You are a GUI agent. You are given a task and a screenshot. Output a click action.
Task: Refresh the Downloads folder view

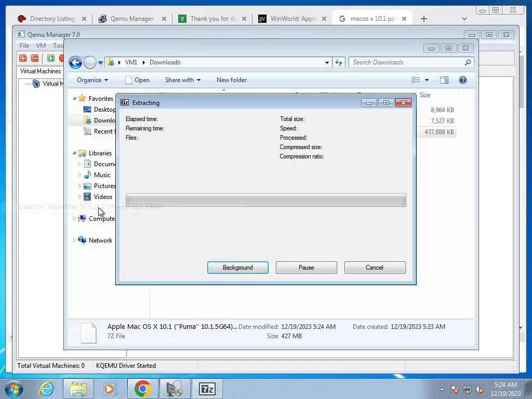pyautogui.click(x=339, y=62)
